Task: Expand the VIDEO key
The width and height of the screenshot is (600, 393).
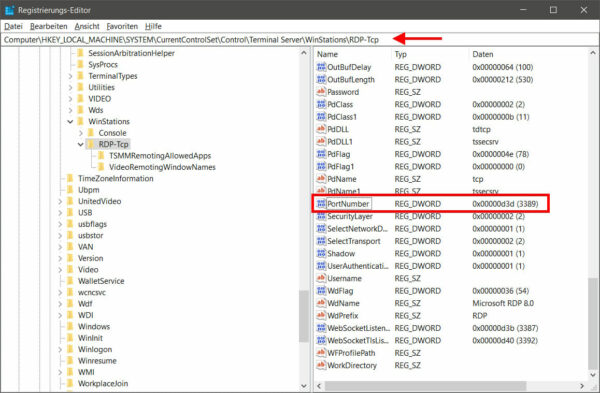Action: [x=70, y=99]
